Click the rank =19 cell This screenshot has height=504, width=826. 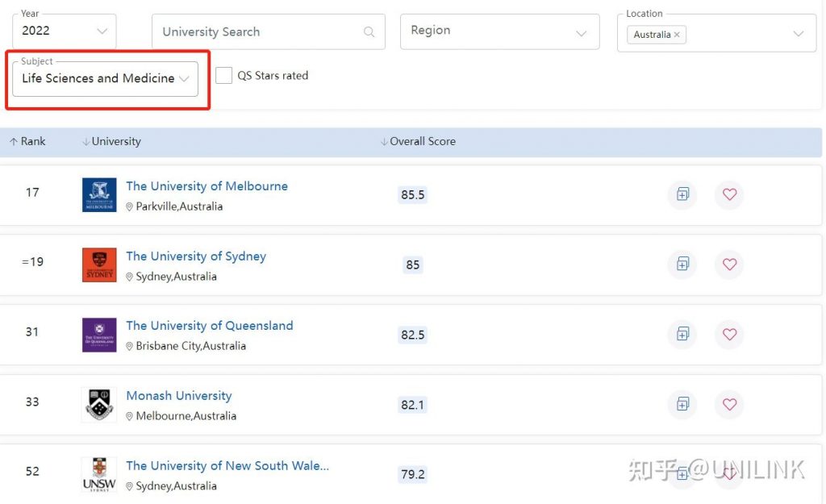tap(32, 262)
